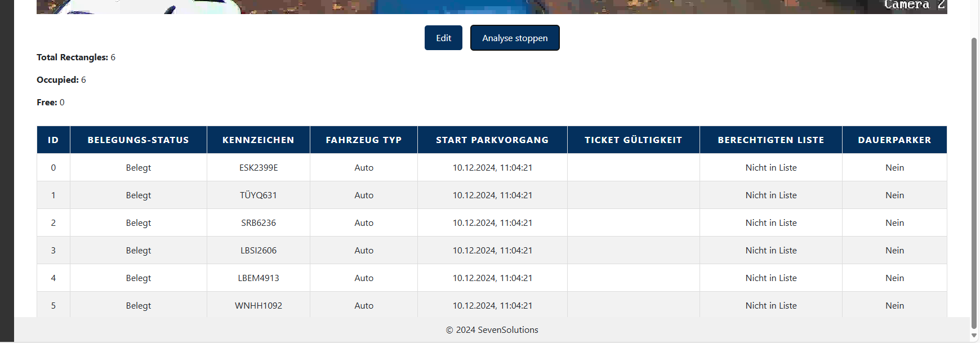Click the Start Parkvorgang column header

click(x=492, y=140)
